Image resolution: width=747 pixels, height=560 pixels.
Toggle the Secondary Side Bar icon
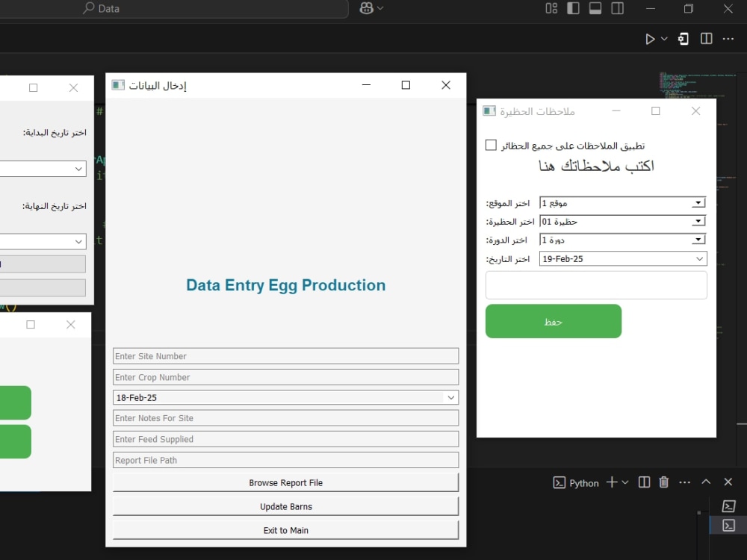coord(618,8)
